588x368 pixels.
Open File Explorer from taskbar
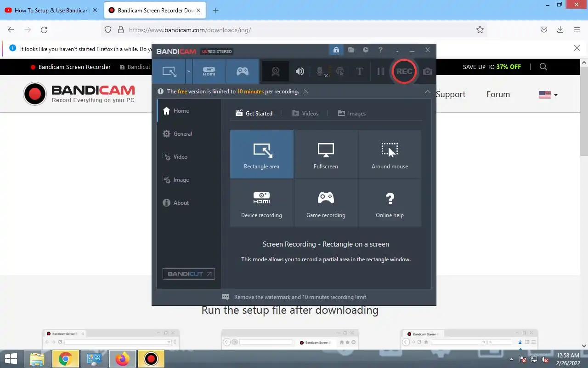[37, 359]
